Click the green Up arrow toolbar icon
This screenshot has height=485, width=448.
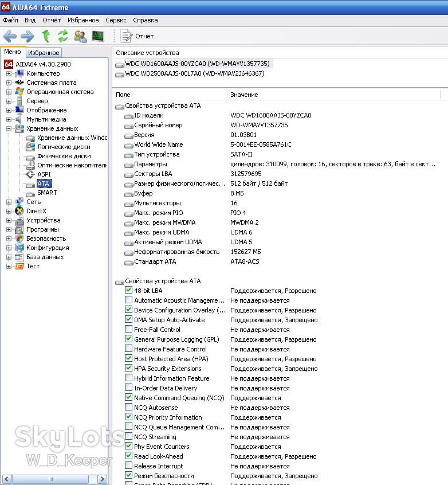(46, 36)
